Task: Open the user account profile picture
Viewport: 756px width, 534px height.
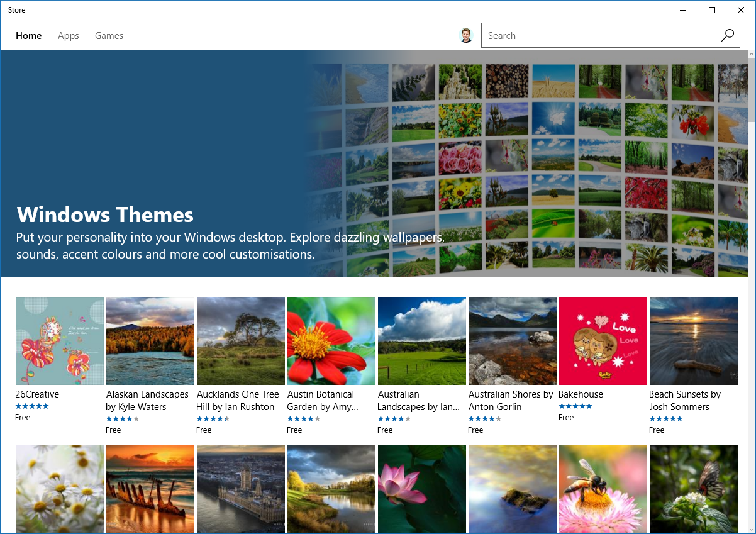Action: pos(466,36)
